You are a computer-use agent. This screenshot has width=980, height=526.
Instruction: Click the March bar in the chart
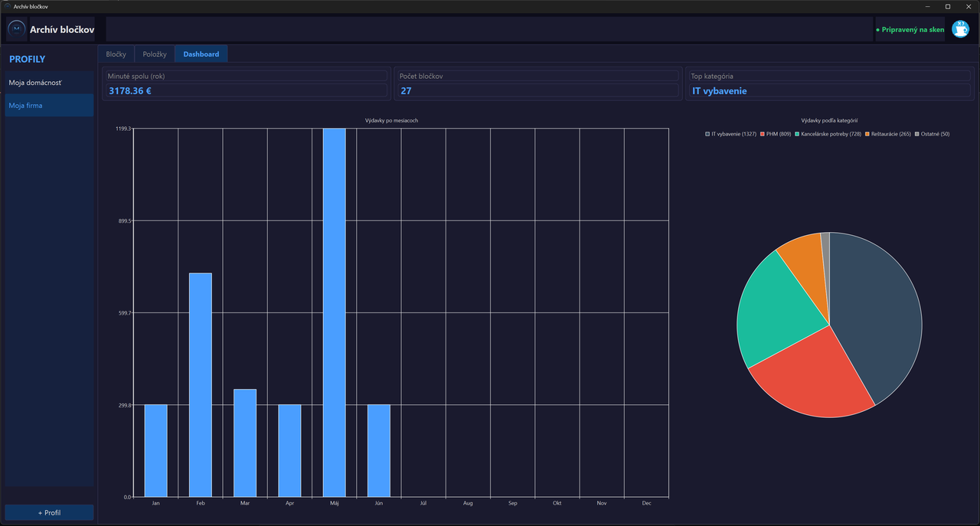245,443
